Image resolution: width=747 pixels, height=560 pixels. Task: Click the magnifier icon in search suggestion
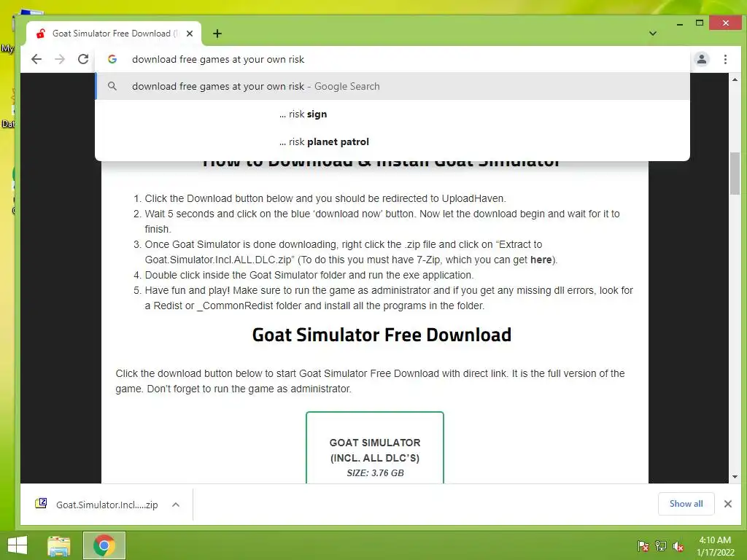(x=112, y=86)
